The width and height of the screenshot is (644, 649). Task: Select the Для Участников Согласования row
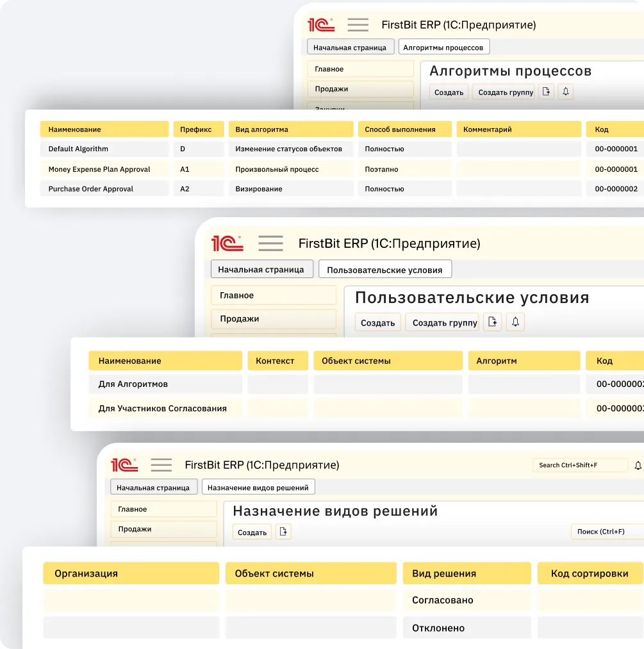162,408
